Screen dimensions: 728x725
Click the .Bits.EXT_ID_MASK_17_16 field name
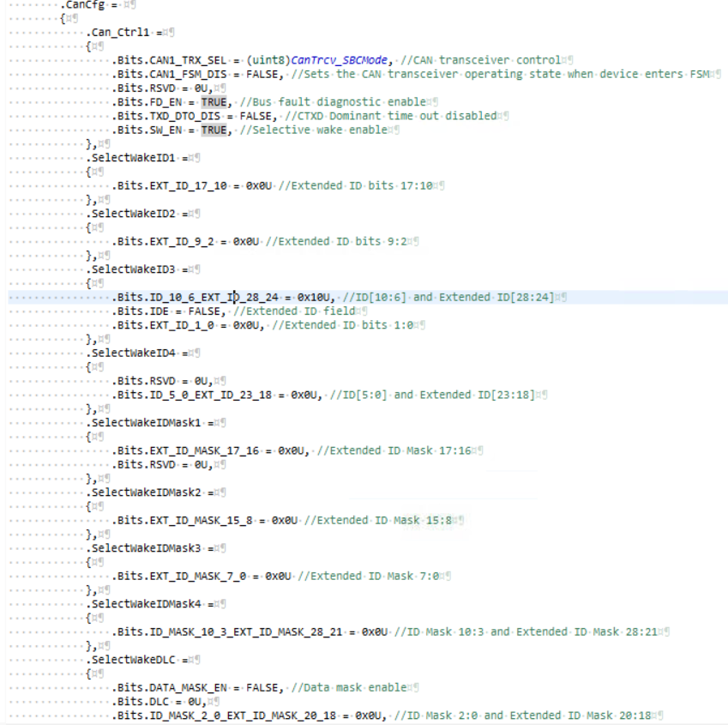[x=185, y=450]
